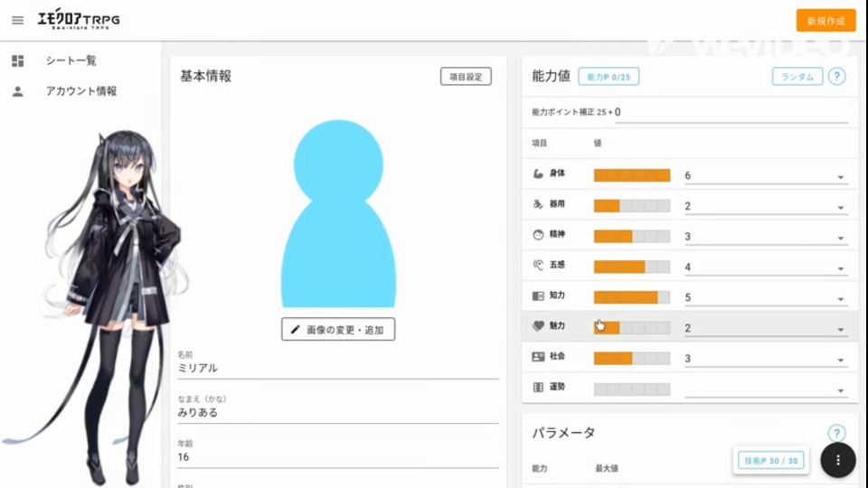Click the 能力P 0/25 badge
The image size is (868, 488).
pyautogui.click(x=609, y=76)
